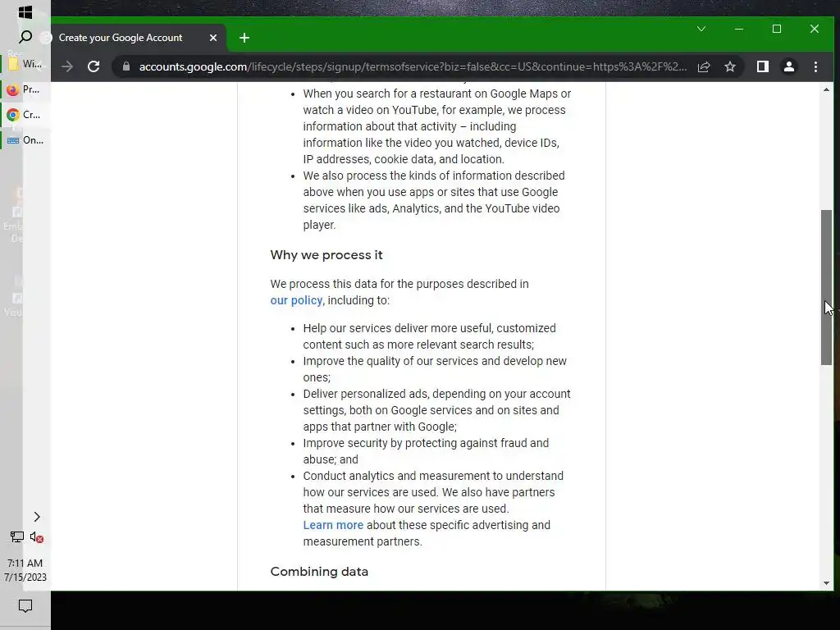840x630 pixels.
Task: Click the lock icon in address bar
Action: 126,66
